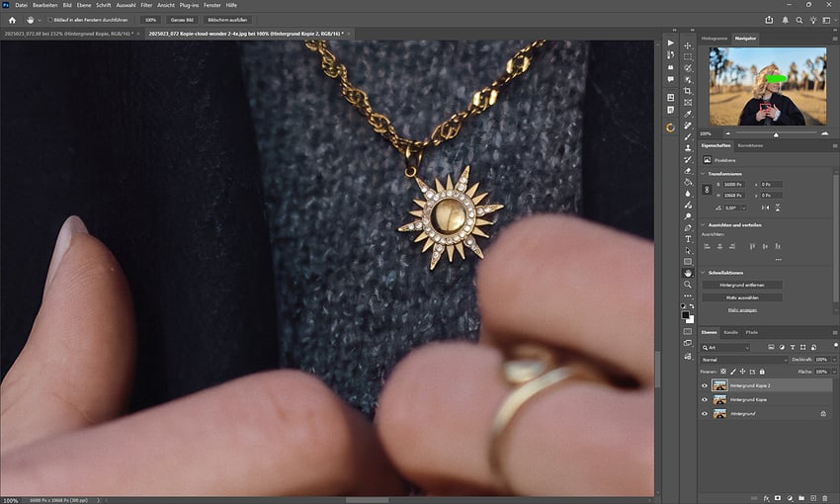840x504 pixels.
Task: Select the Crop tool
Action: (688, 91)
